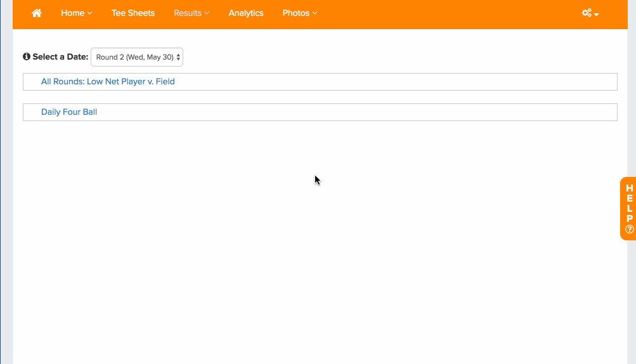The image size is (636, 364).
Task: Open All Rounds: Low Net Player v. Field
Action: coord(108,82)
